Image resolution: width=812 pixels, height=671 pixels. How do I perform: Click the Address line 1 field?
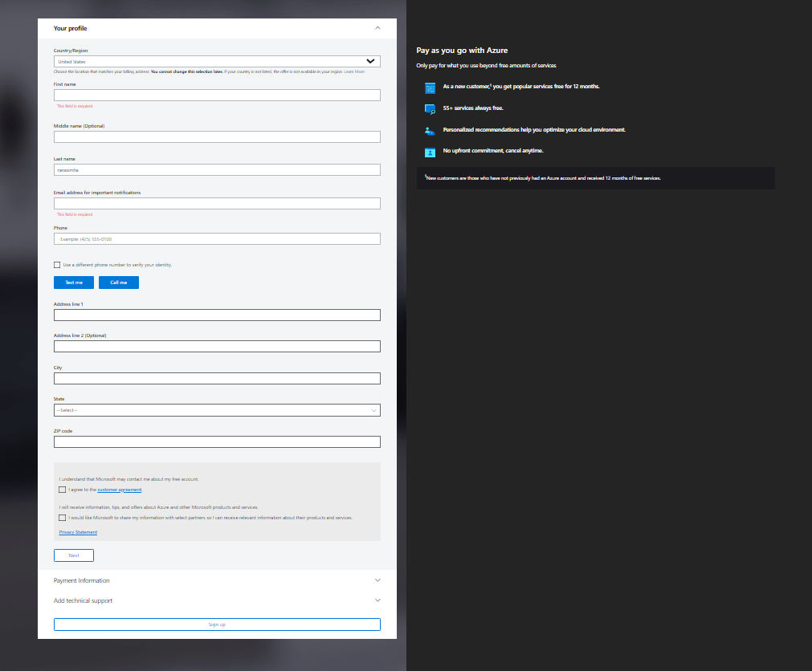point(217,315)
